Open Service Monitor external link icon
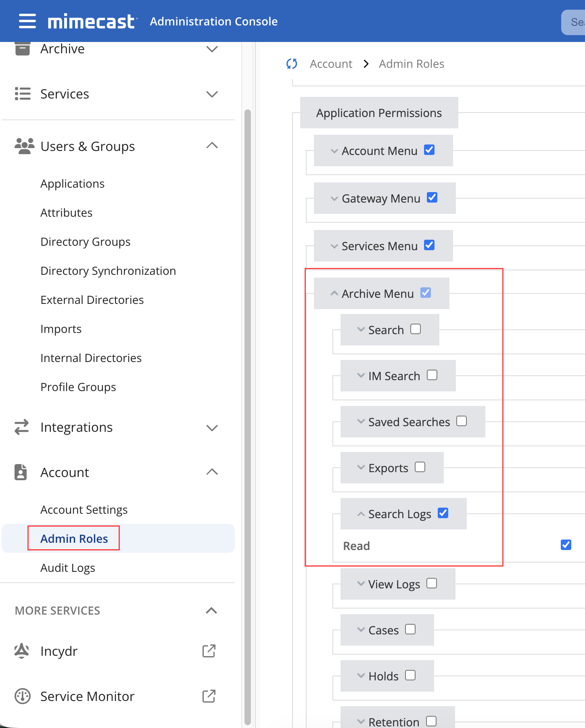 point(209,696)
